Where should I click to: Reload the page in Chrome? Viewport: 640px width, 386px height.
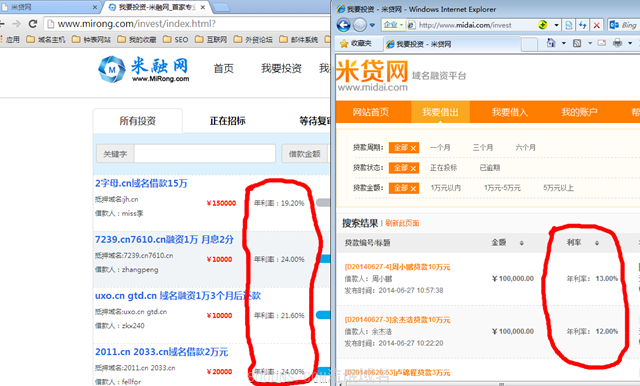[33, 24]
